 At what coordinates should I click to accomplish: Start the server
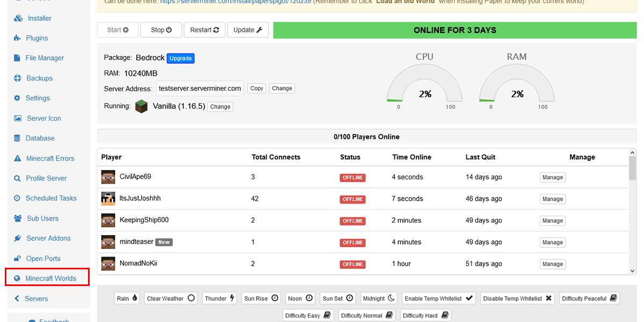coord(118,30)
